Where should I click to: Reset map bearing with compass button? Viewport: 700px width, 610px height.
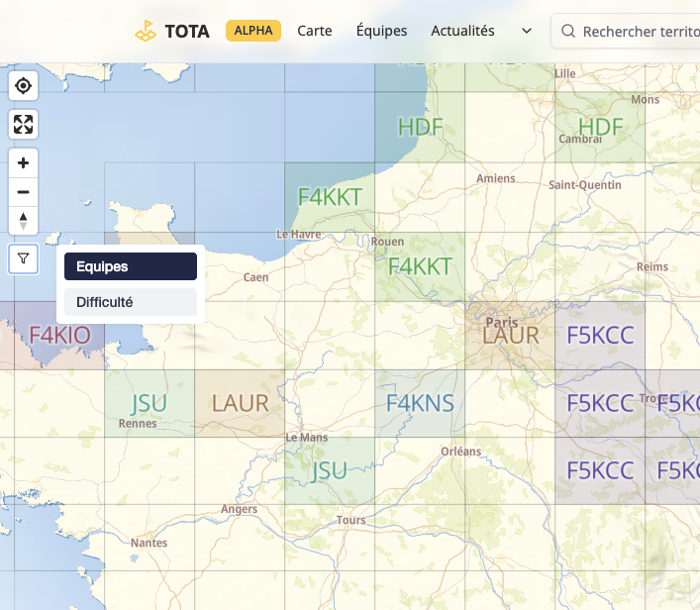point(24,221)
